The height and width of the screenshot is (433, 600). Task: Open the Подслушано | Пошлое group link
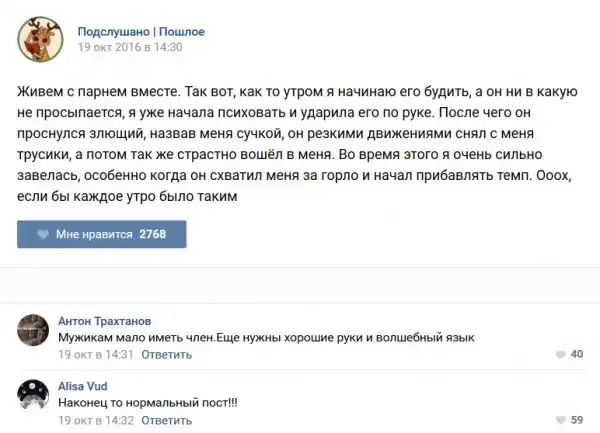141,30
